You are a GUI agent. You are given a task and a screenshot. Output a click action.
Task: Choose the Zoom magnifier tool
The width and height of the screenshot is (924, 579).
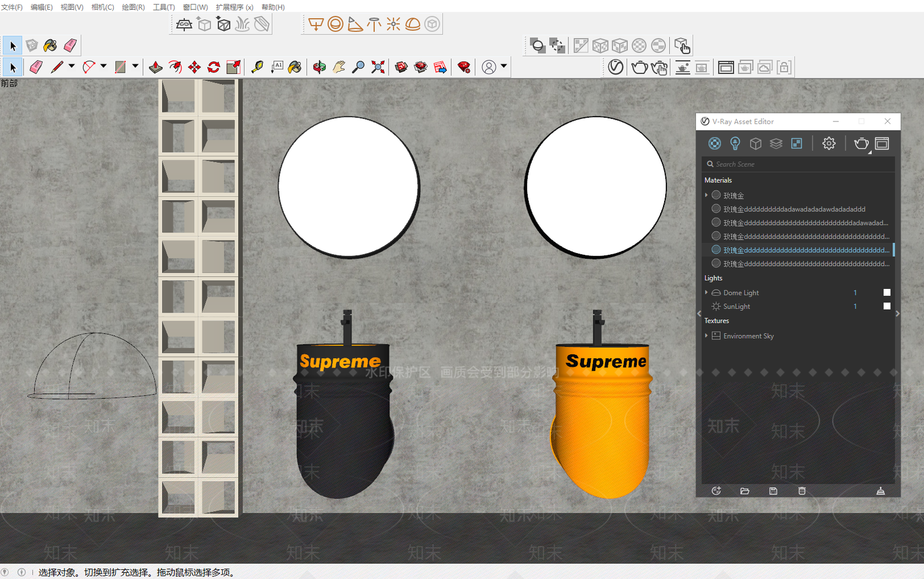click(x=358, y=68)
